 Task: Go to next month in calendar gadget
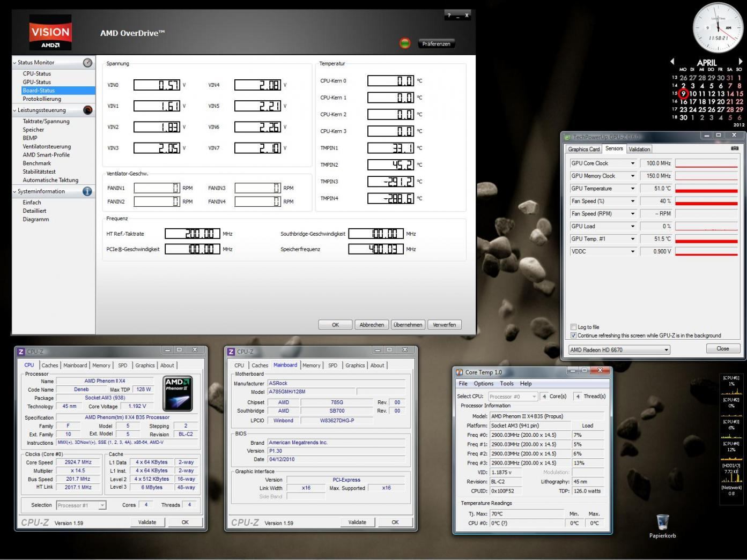coord(741,62)
